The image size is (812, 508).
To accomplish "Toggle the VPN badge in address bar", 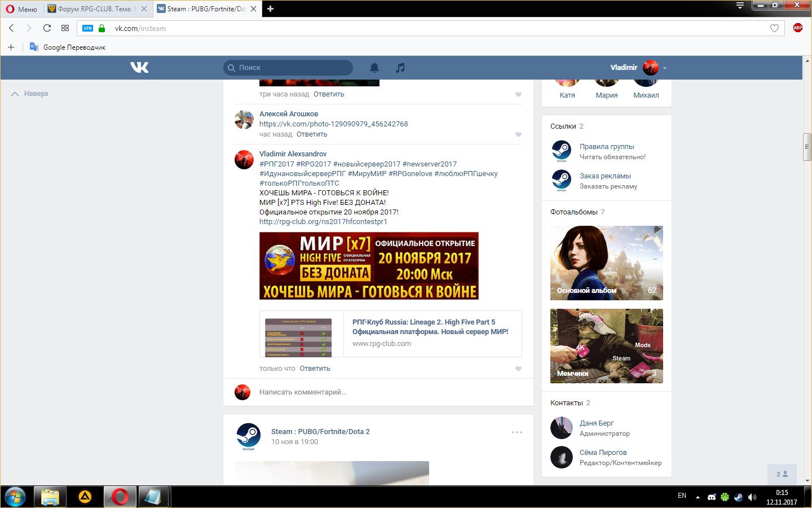I will [x=87, y=28].
